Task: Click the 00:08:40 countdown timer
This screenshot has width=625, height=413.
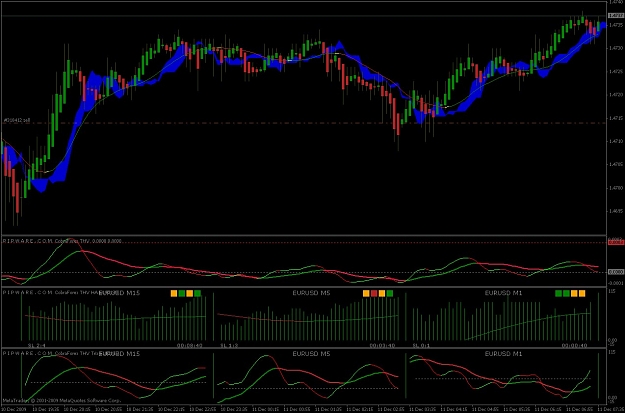Action: 190,345
